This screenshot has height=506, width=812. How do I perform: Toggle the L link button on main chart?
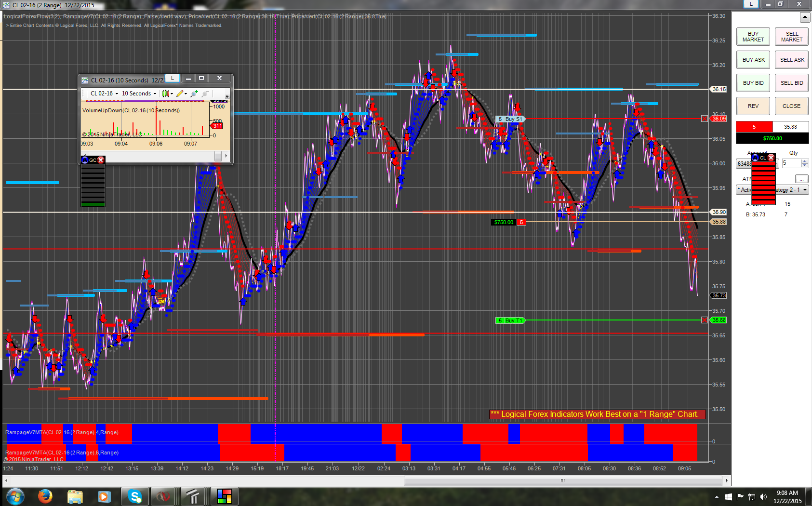pyautogui.click(x=751, y=4)
